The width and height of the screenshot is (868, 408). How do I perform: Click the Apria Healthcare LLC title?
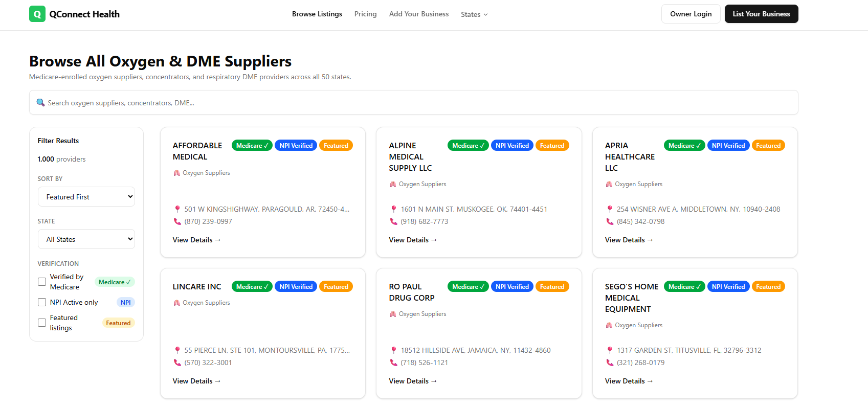(630, 157)
